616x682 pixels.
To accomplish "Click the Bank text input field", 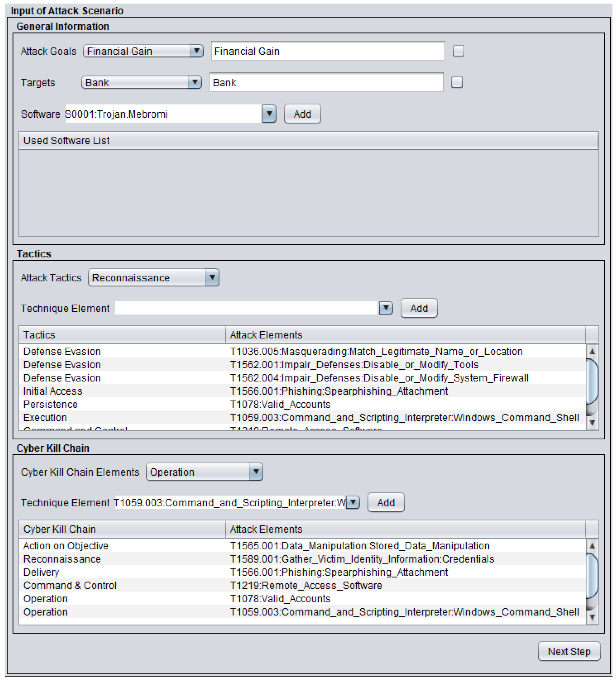I will tap(326, 82).
